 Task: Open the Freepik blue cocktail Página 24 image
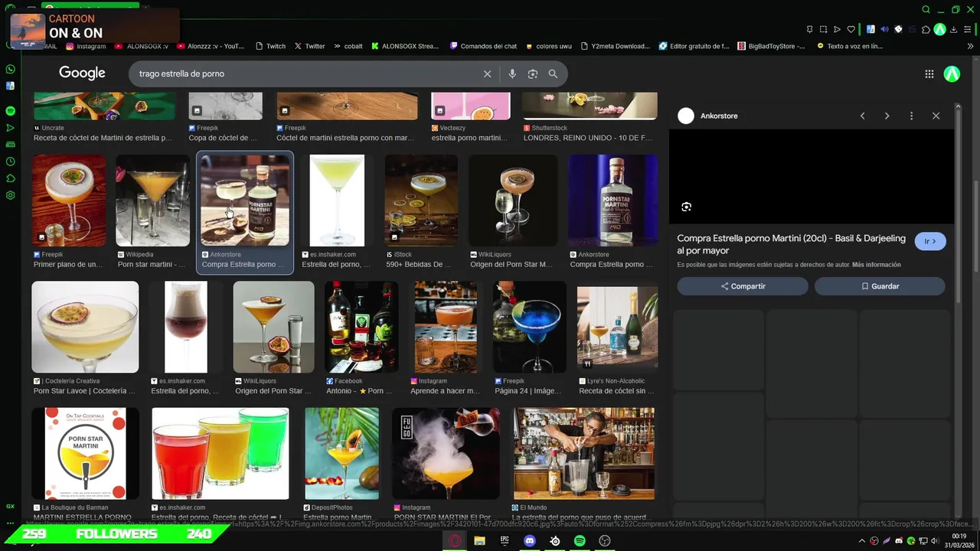(x=530, y=327)
